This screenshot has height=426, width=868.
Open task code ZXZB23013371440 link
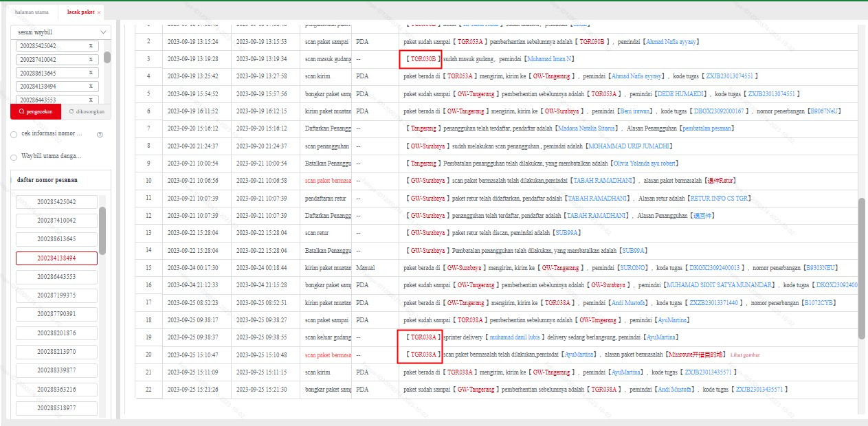pos(713,302)
